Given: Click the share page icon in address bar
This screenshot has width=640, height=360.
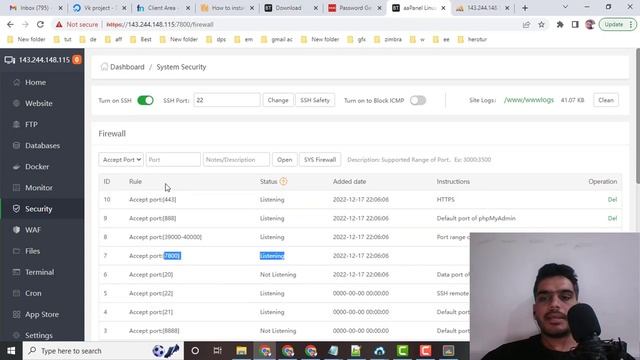Looking at the screenshot, I should pos(526,24).
